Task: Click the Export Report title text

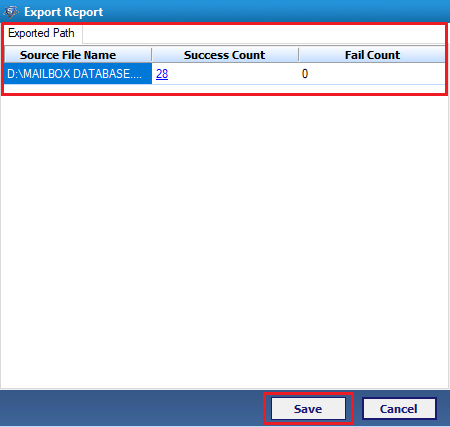Action: [64, 12]
